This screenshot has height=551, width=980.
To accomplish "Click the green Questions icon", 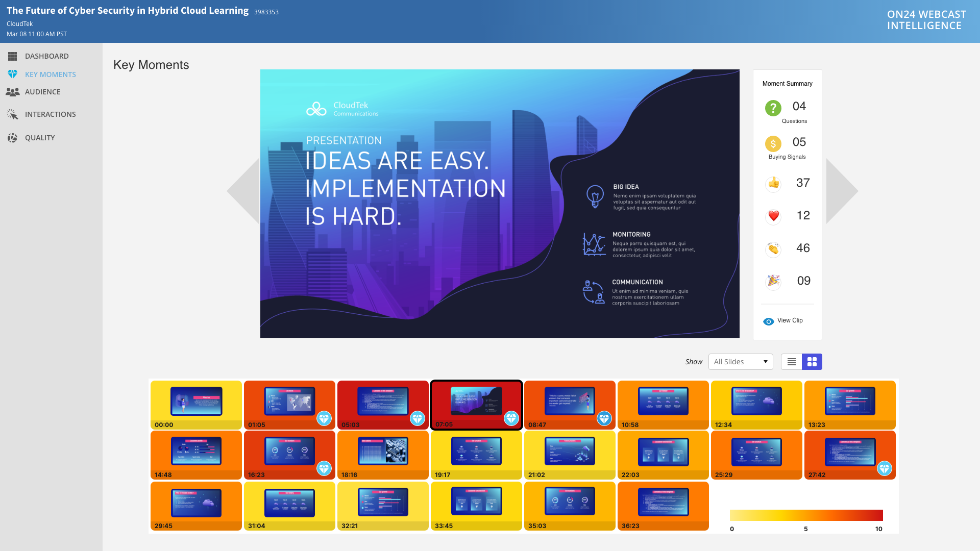I will (x=773, y=108).
